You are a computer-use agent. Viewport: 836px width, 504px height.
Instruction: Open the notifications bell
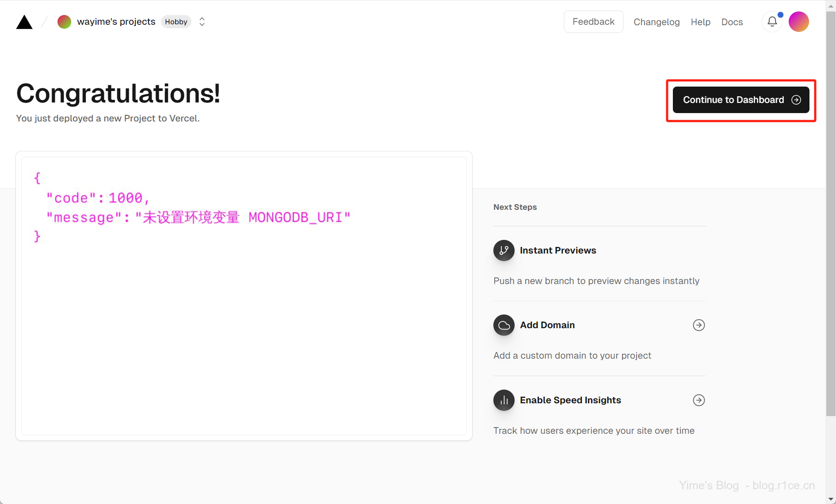coord(772,22)
